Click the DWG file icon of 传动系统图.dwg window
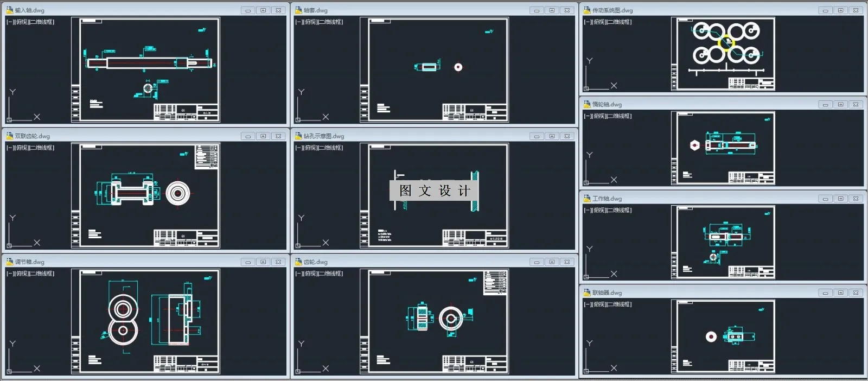This screenshot has width=868, height=381. [x=587, y=10]
